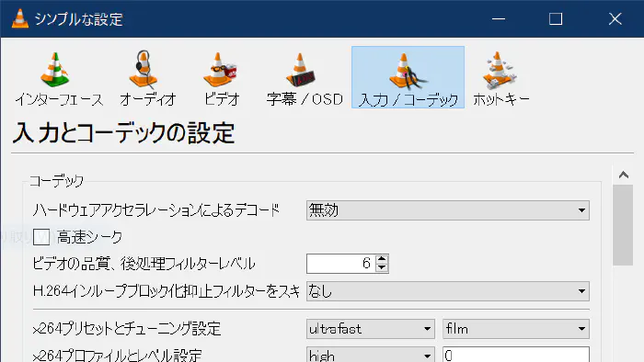Open the ホットキー settings category

[501, 78]
